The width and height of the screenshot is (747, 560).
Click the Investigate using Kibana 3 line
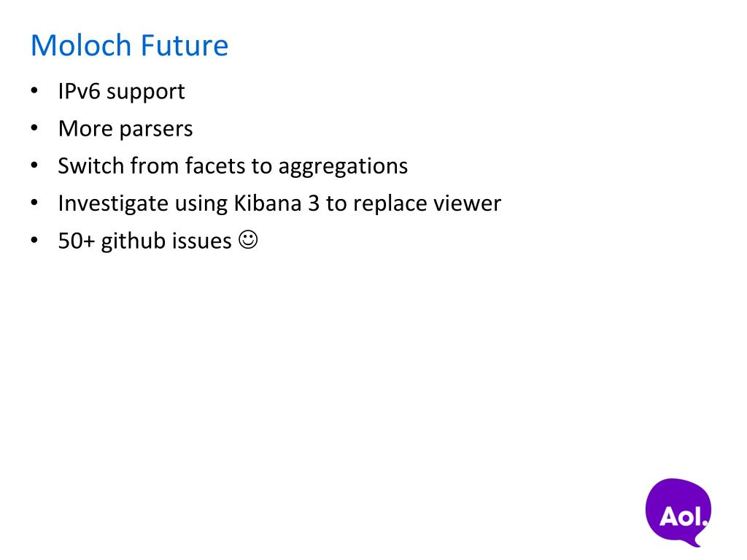[279, 203]
